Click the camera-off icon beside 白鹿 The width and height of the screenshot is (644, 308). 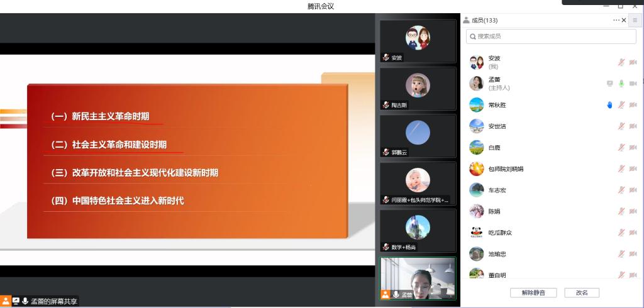tap(633, 148)
